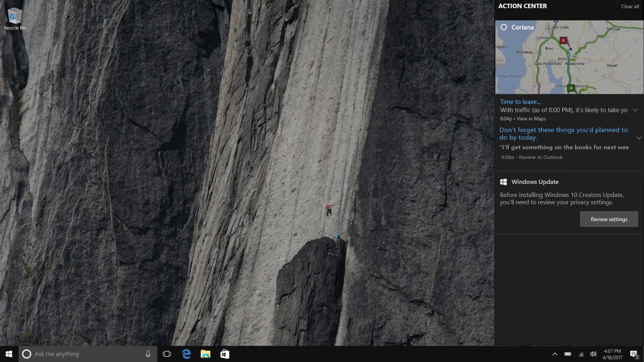Open the Wi-Fi network icon
644x362 pixels.
point(581,354)
